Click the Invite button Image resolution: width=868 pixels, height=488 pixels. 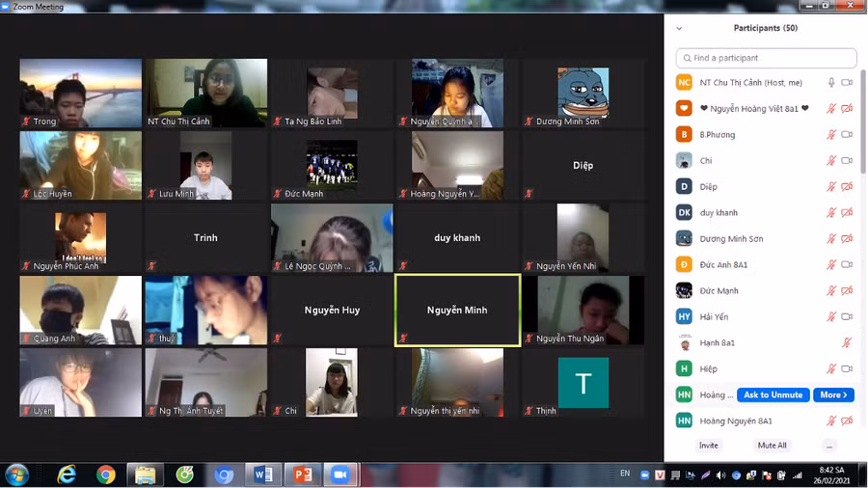pos(709,446)
